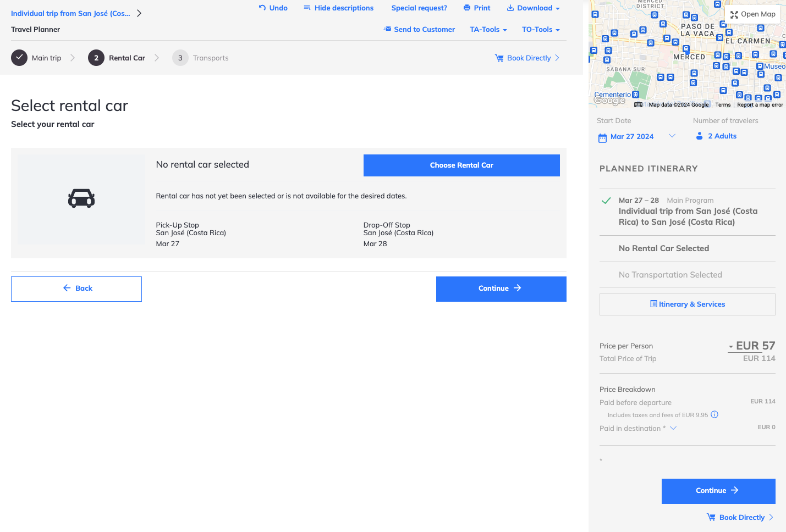Click the Send to Customer envelope icon
Screen dimensions: 786x532
(x=387, y=29)
